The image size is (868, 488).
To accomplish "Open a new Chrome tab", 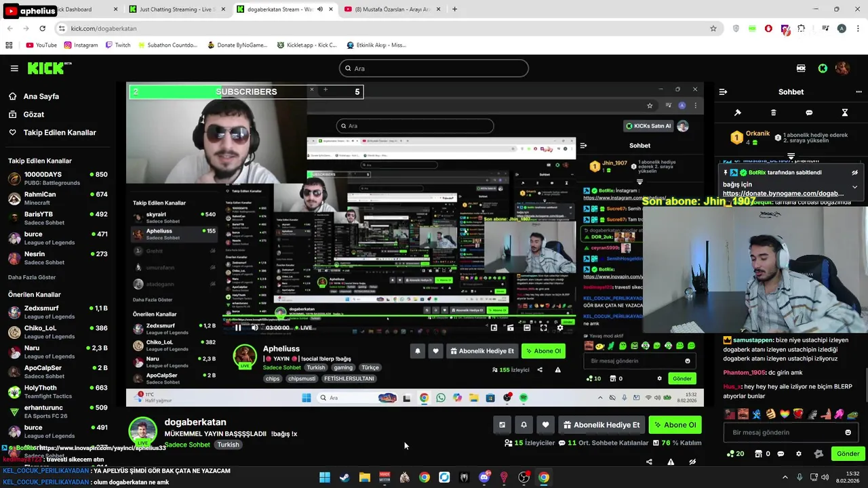I will tap(454, 9).
